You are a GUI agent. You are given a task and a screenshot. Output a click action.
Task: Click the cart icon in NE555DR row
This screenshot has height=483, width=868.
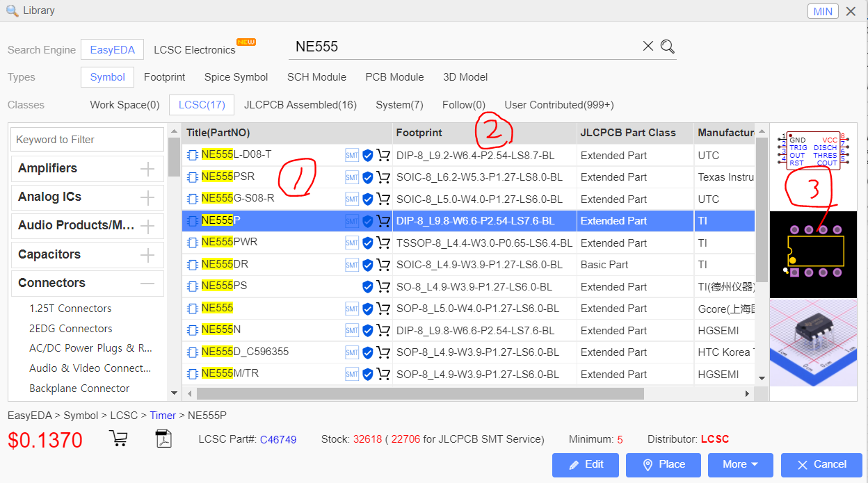pyautogui.click(x=383, y=265)
